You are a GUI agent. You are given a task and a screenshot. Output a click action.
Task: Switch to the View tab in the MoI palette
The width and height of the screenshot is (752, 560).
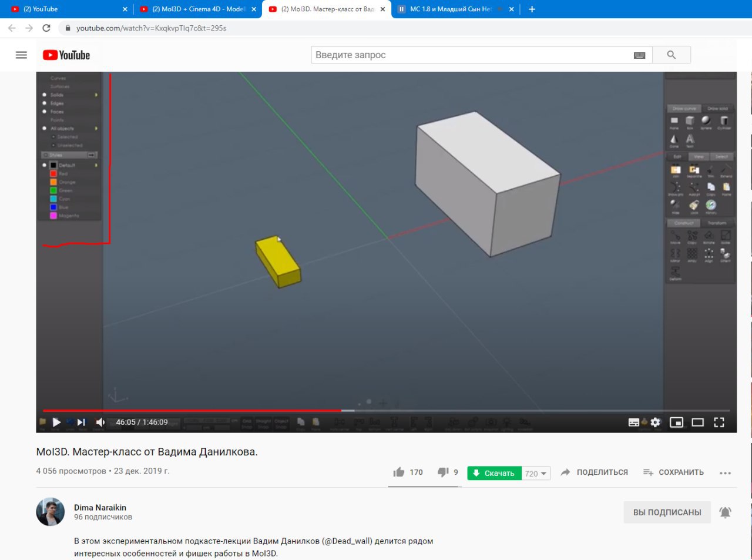tap(699, 157)
